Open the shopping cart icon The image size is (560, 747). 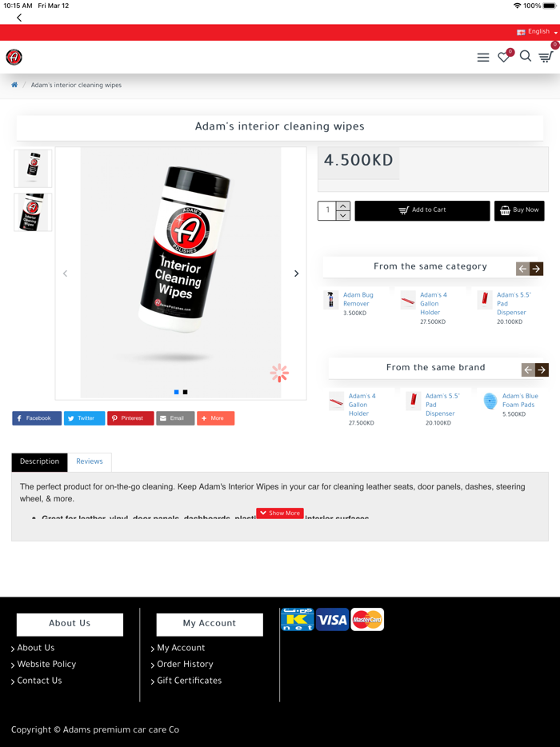click(x=546, y=57)
